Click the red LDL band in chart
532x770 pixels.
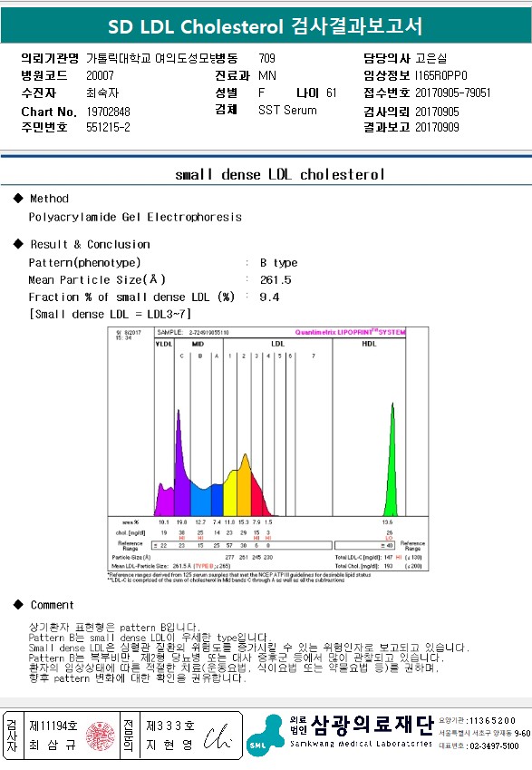click(258, 499)
